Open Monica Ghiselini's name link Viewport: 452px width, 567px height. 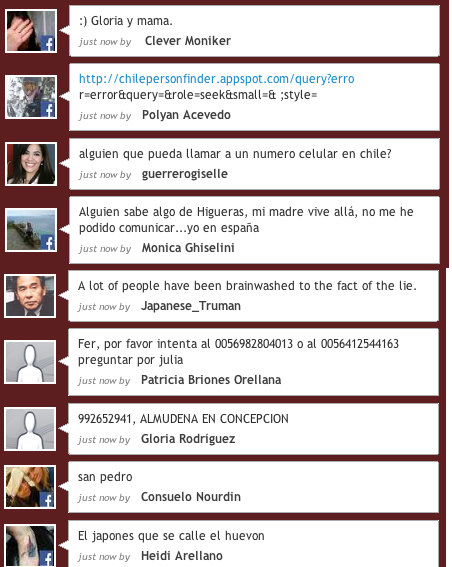[188, 248]
